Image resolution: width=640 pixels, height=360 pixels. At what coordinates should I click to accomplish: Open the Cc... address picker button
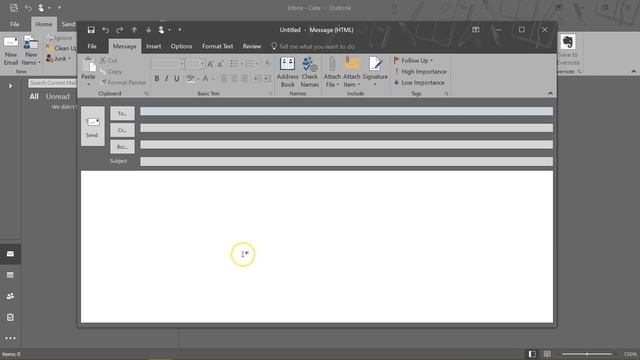click(122, 130)
